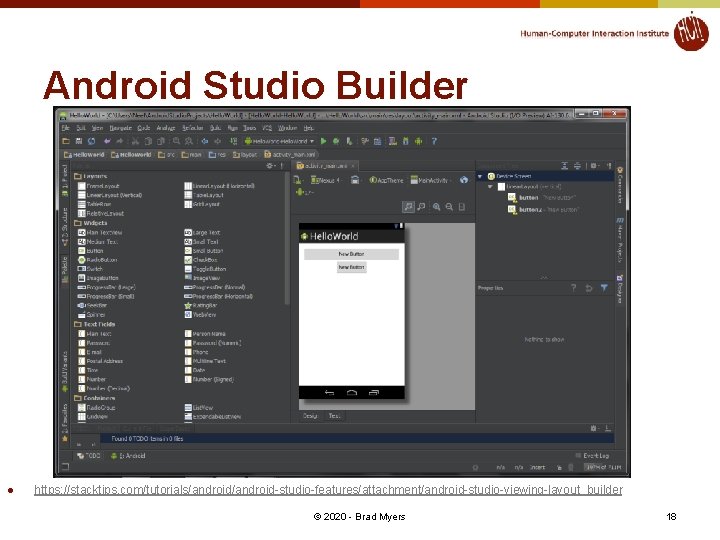Open the Palette settings gear dropdown
Image resolution: width=720 pixels, height=540 pixels.
pos(270,166)
